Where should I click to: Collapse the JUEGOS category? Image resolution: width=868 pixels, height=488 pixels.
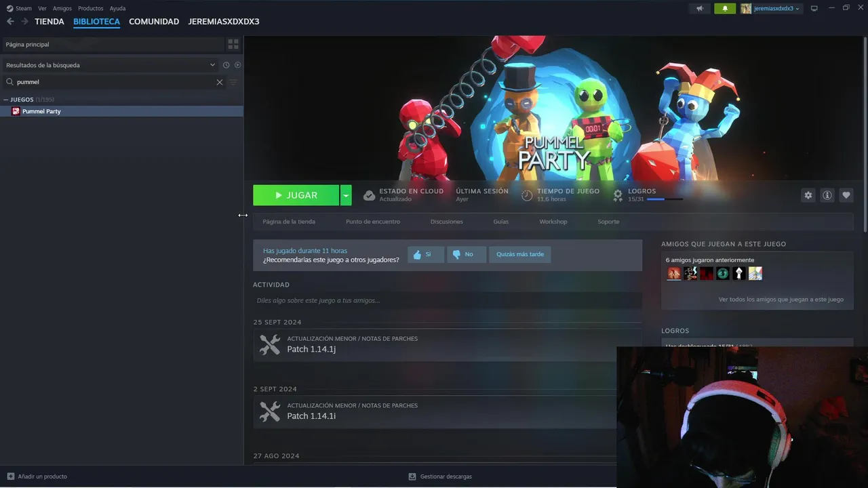tap(6, 100)
